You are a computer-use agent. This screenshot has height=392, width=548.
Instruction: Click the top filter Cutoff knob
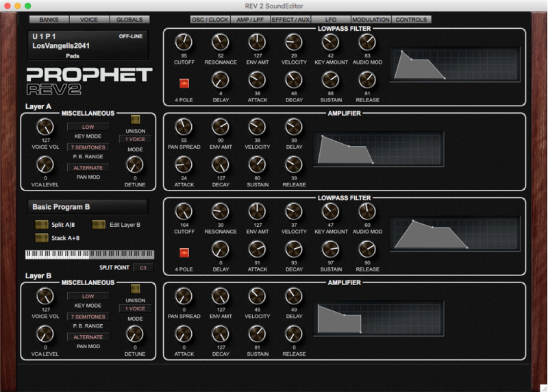(183, 42)
